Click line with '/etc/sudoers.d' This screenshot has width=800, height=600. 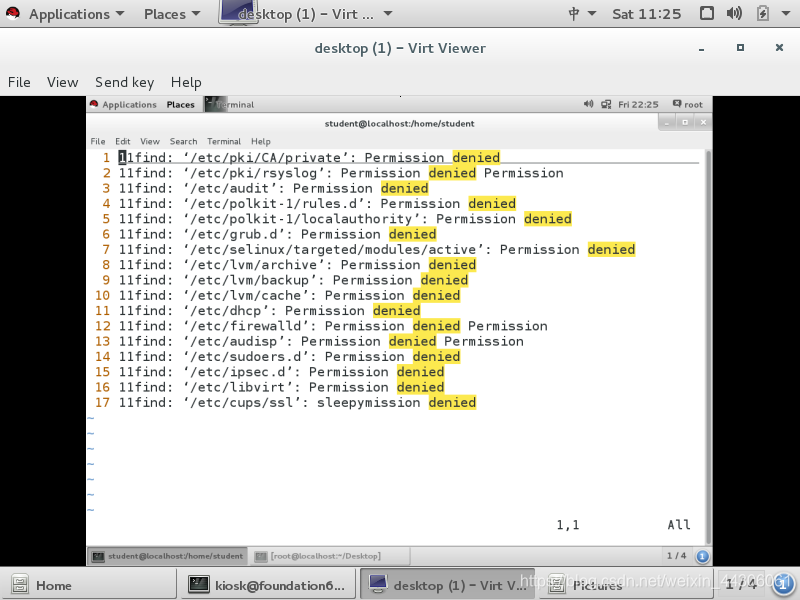tap(289, 357)
